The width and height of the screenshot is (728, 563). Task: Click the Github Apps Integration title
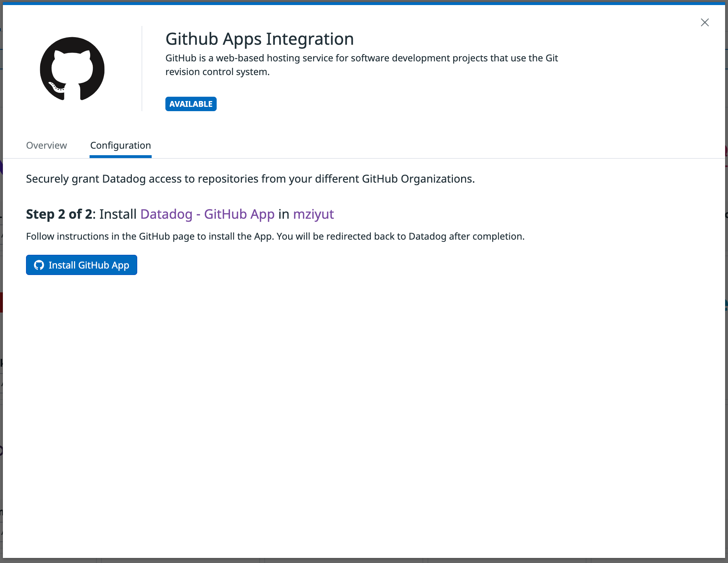[260, 39]
